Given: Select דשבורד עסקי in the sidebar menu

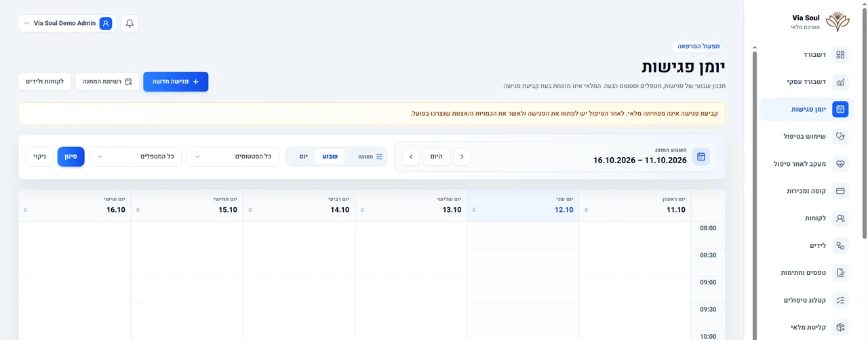Looking at the screenshot, I should [x=805, y=82].
